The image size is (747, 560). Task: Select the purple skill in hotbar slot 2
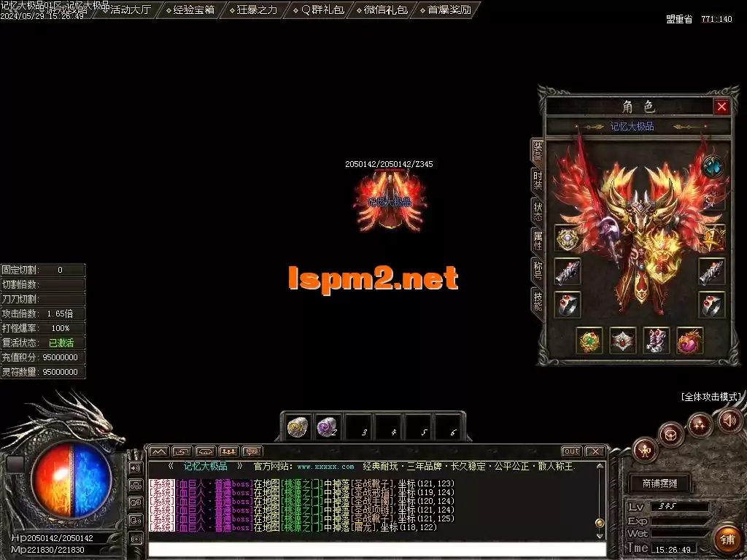[x=327, y=429]
